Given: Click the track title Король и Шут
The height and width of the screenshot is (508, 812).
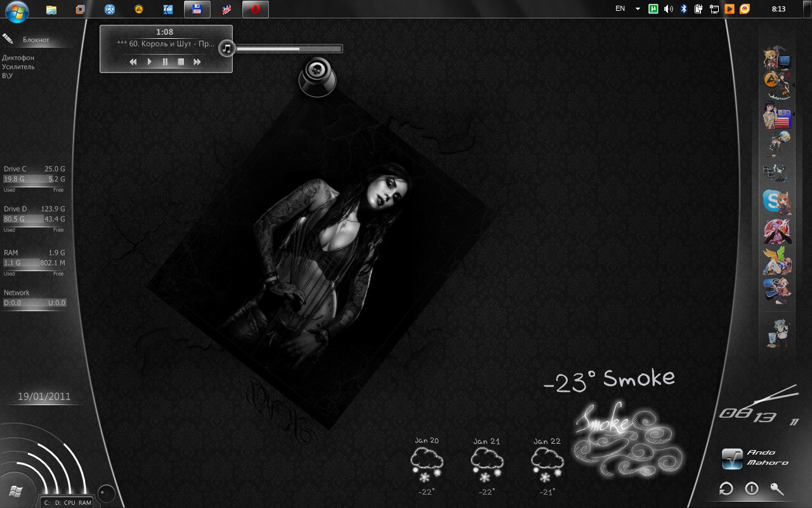Looking at the screenshot, I should 166,44.
